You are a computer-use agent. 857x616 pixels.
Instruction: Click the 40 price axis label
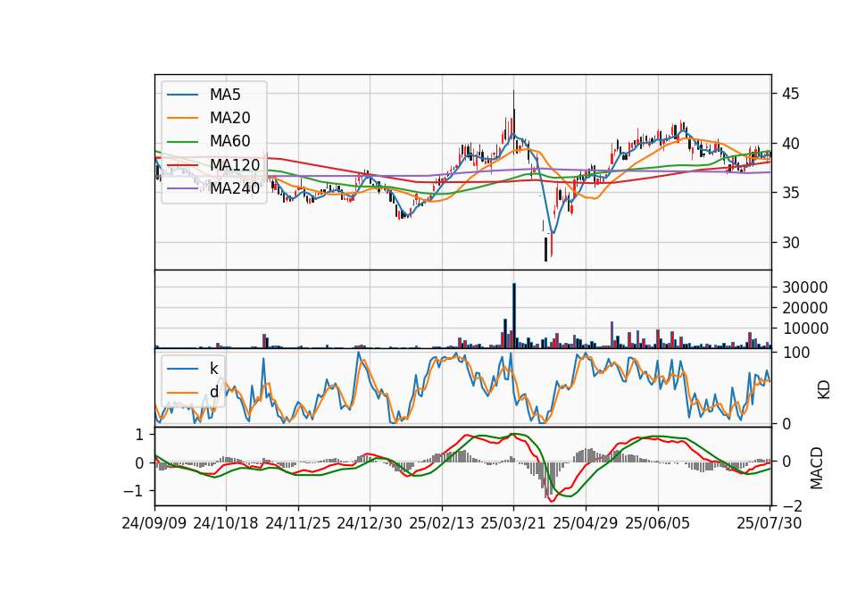(790, 144)
